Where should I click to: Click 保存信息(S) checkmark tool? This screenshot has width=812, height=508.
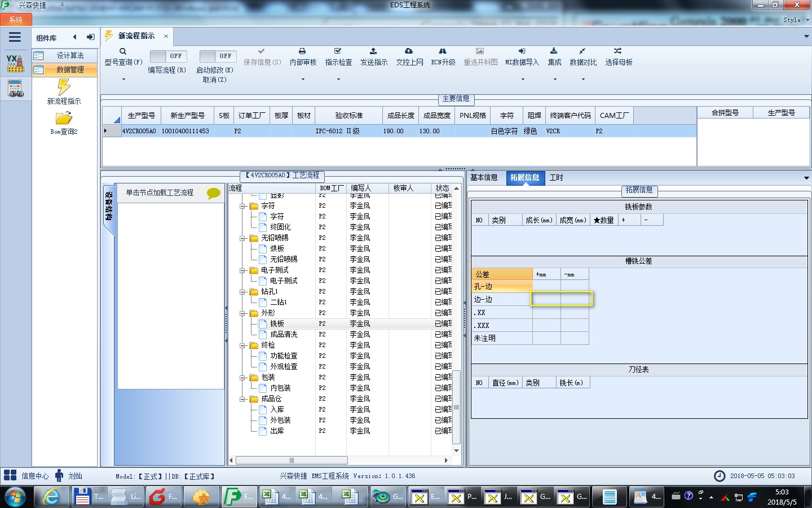click(x=262, y=57)
